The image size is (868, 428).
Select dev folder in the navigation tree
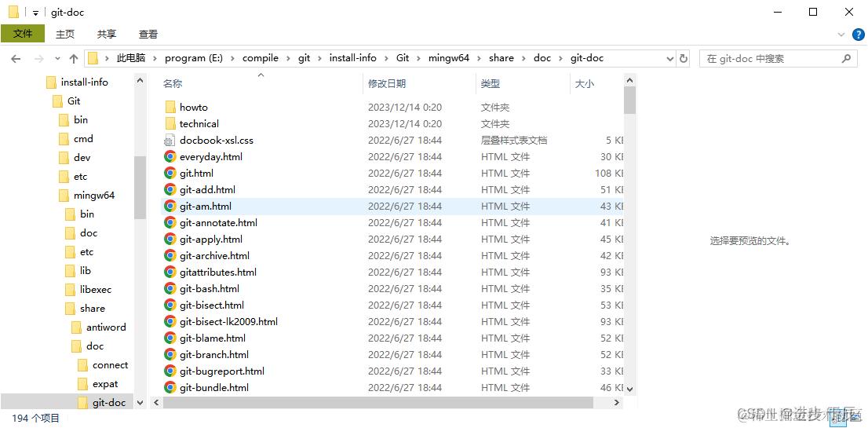(82, 157)
